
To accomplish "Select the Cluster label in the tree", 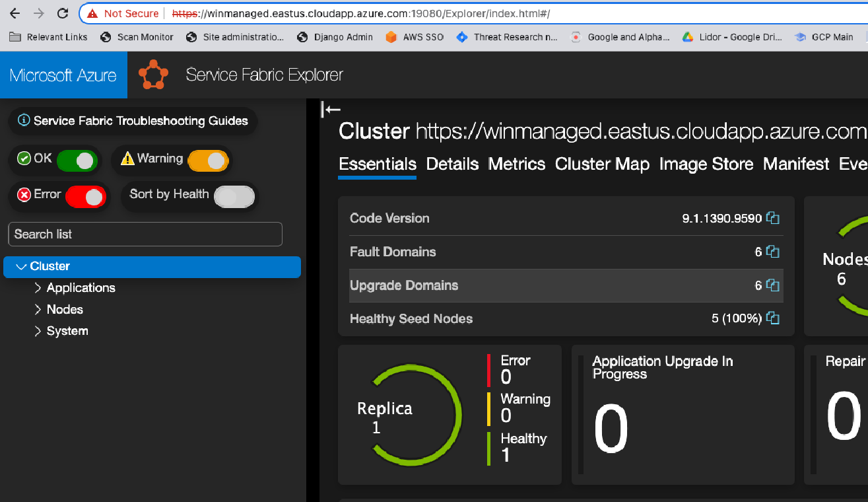I will pos(50,266).
